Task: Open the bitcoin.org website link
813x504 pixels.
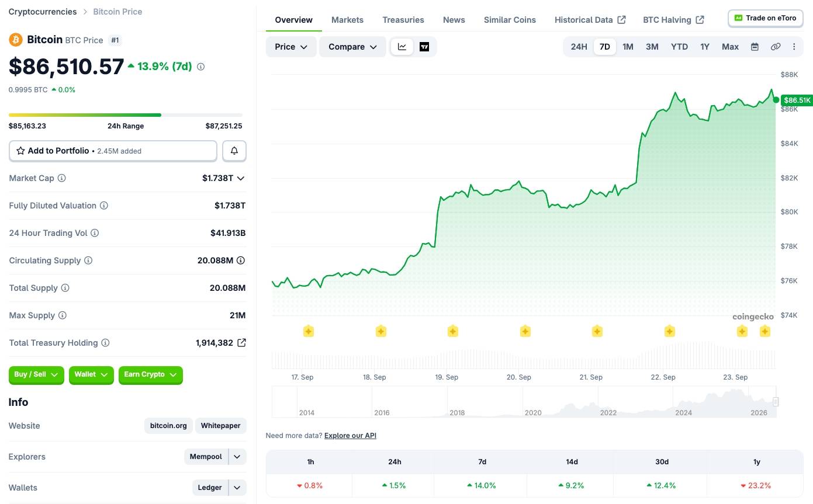Action: tap(168, 426)
